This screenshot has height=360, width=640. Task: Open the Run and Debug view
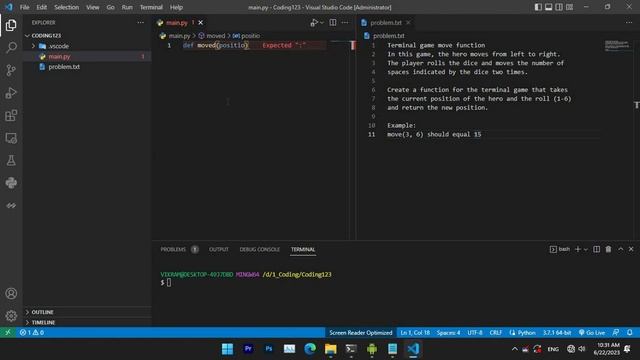[11, 93]
